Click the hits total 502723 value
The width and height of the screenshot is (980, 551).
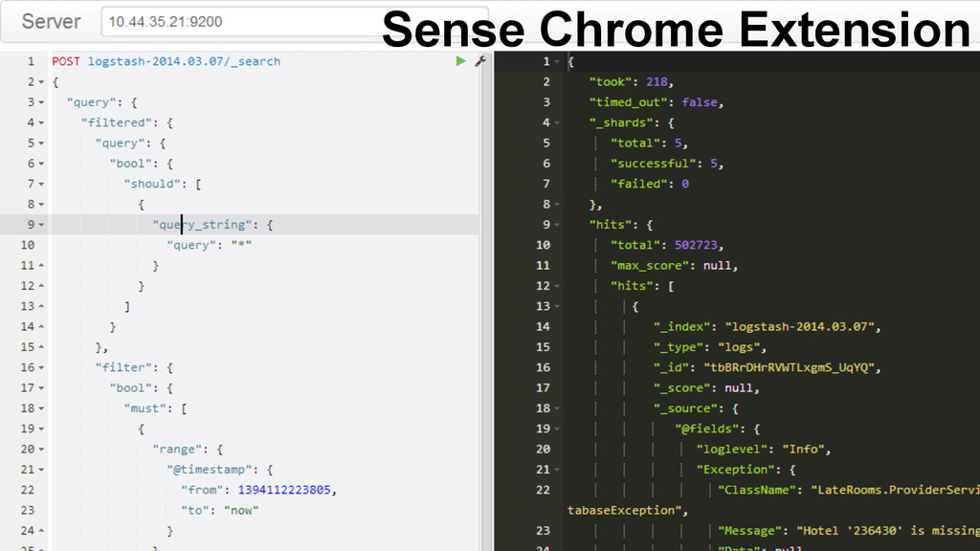tap(696, 245)
